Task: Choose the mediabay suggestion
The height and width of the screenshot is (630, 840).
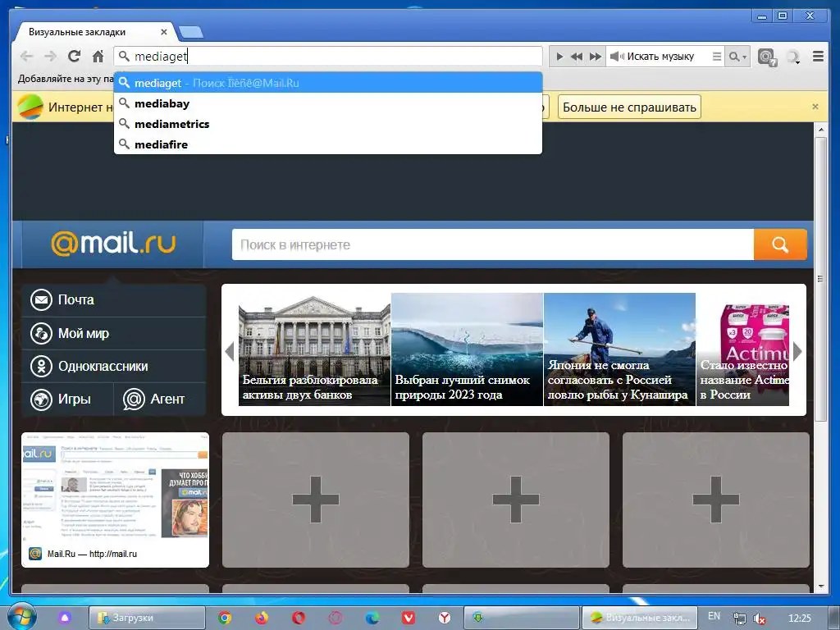Action: click(x=328, y=103)
